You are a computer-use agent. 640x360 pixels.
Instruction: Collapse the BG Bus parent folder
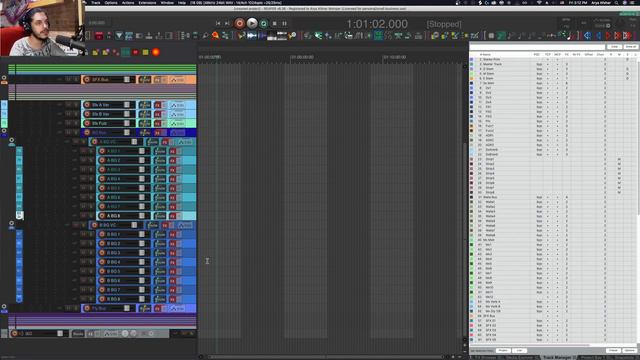4,131
